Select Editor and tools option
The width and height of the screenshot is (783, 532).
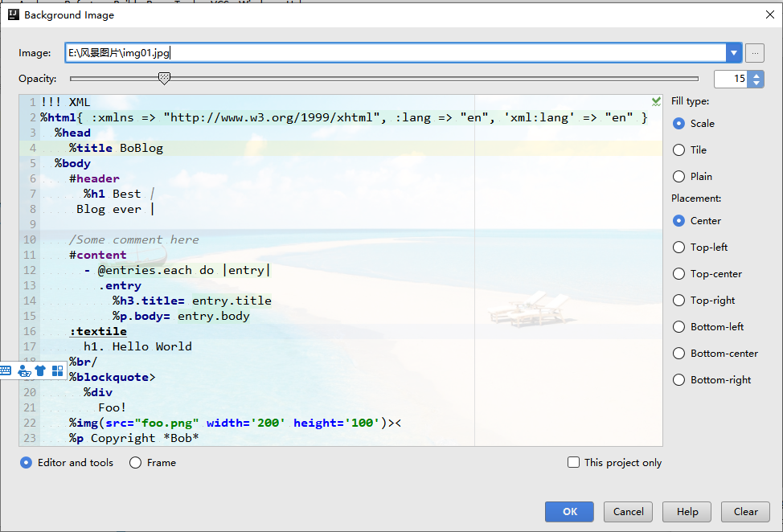pos(25,462)
